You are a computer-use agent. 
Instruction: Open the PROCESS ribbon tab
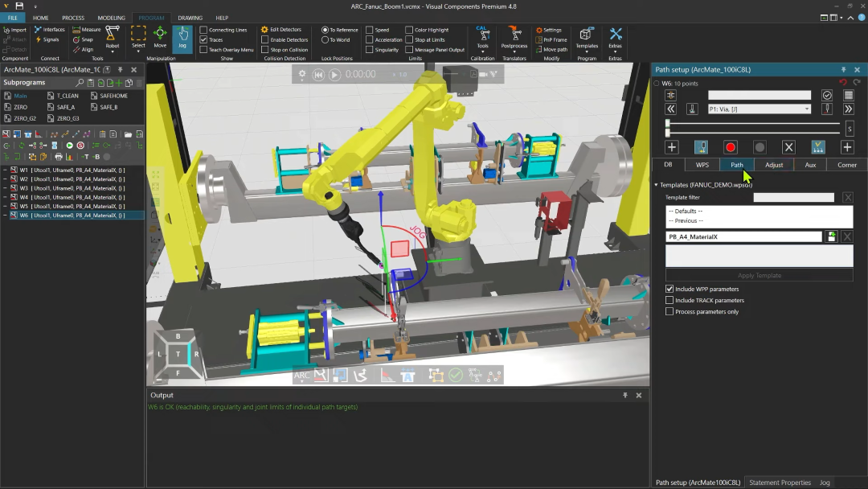pyautogui.click(x=73, y=18)
